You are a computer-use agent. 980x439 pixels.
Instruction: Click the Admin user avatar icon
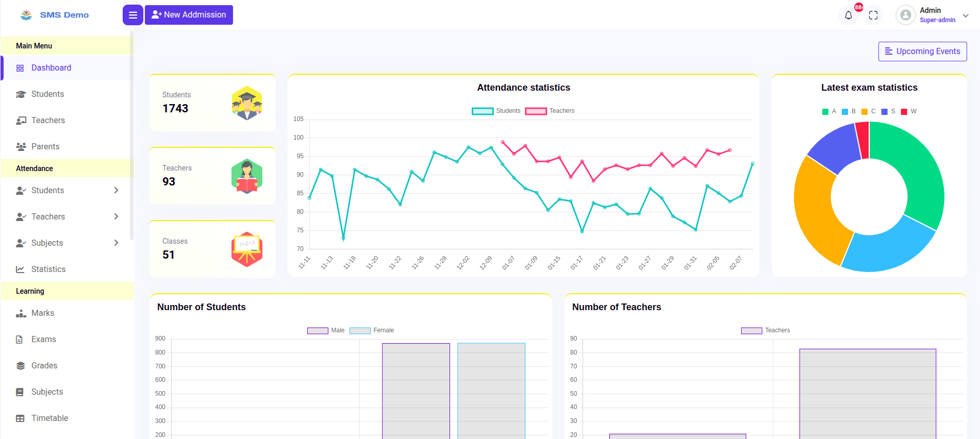click(x=905, y=15)
